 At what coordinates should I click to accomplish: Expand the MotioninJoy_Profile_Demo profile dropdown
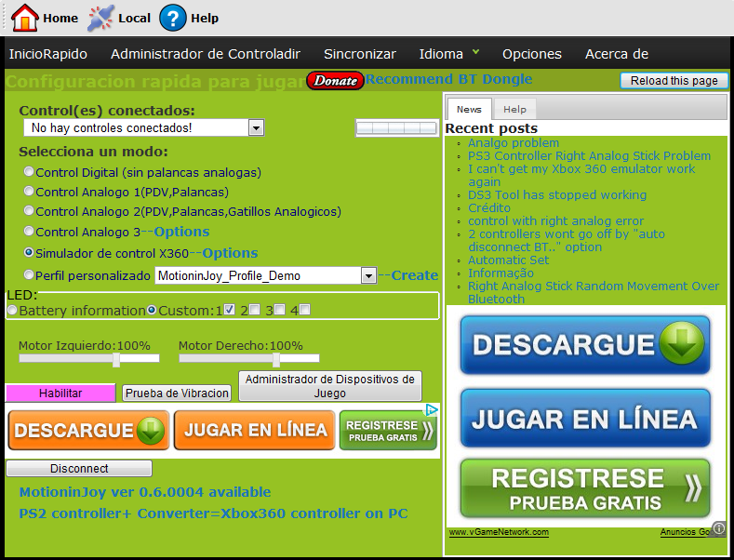368,275
